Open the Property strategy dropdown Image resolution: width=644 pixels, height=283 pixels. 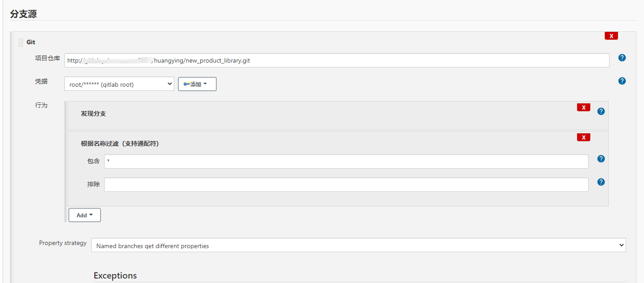pyautogui.click(x=358, y=245)
